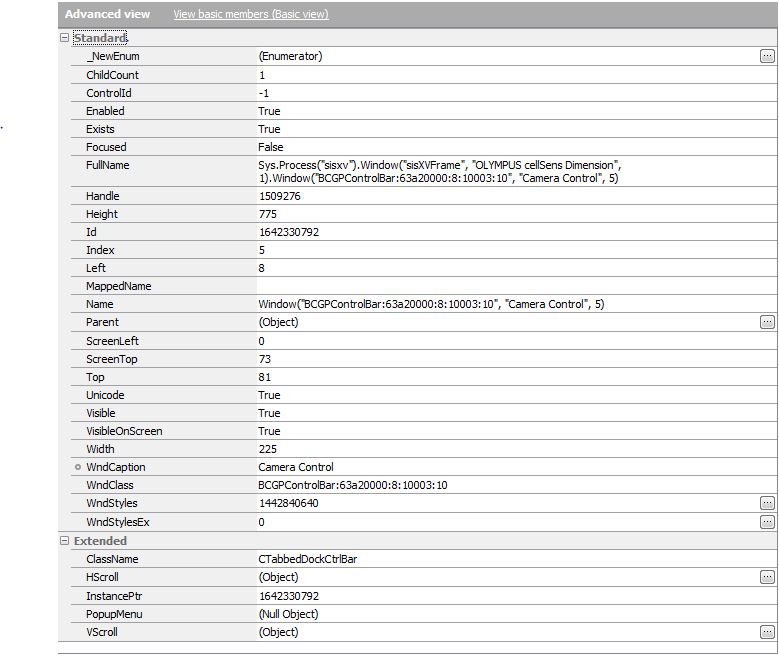The height and width of the screenshot is (656, 779).
Task: Click the VScroll ellipsis button
Action: [767, 632]
